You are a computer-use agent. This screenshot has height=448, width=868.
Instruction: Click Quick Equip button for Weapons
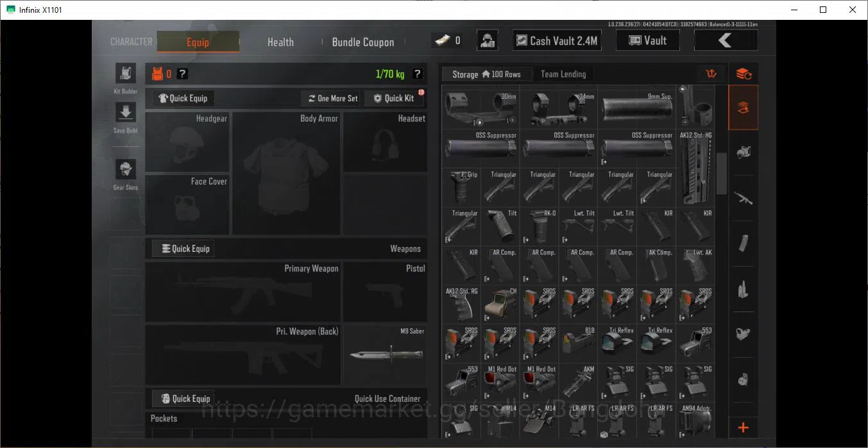click(x=183, y=249)
